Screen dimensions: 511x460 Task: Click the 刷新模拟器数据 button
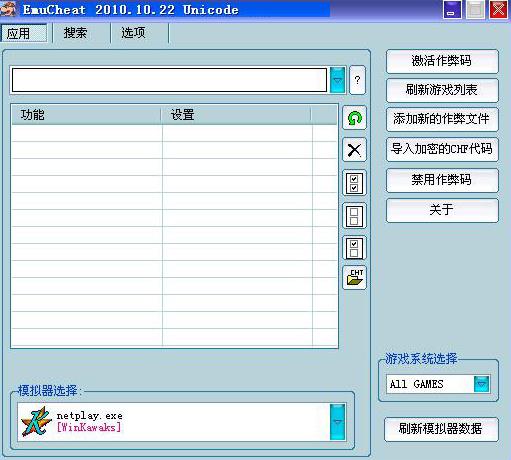(x=441, y=429)
